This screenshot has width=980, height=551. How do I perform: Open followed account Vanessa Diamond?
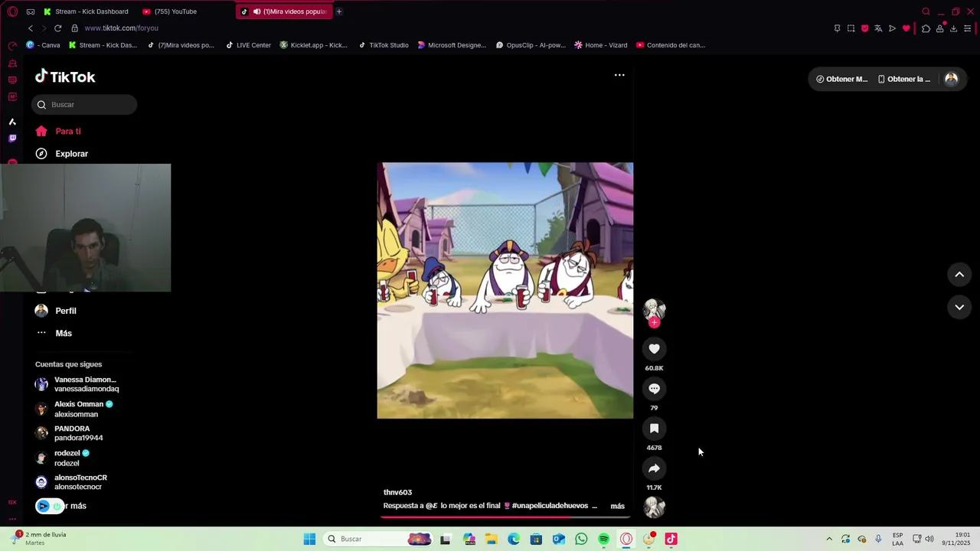tap(77, 384)
